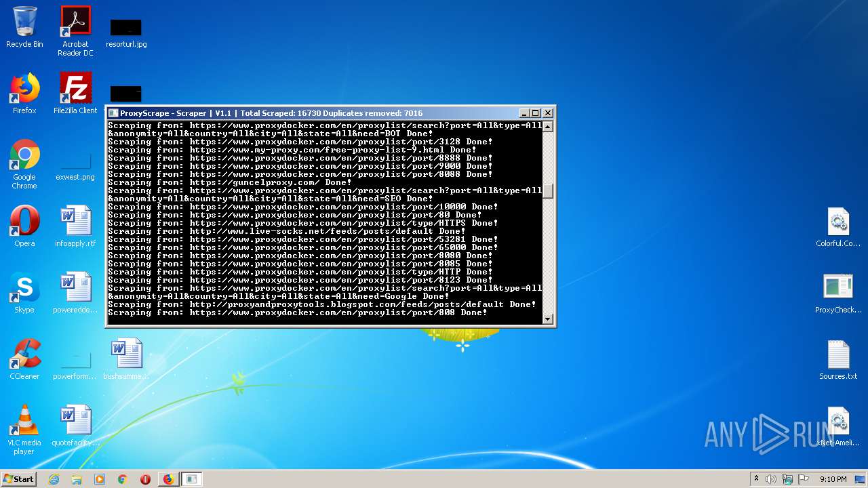Open Chrome from the taskbar
The height and width of the screenshot is (488, 868).
coord(123,479)
